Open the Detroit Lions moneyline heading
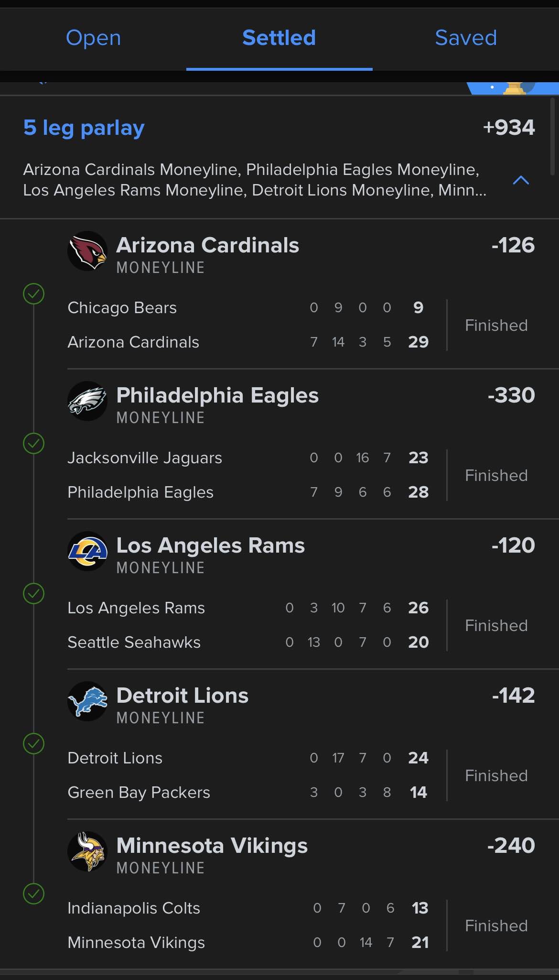559x980 pixels. pos(182,696)
